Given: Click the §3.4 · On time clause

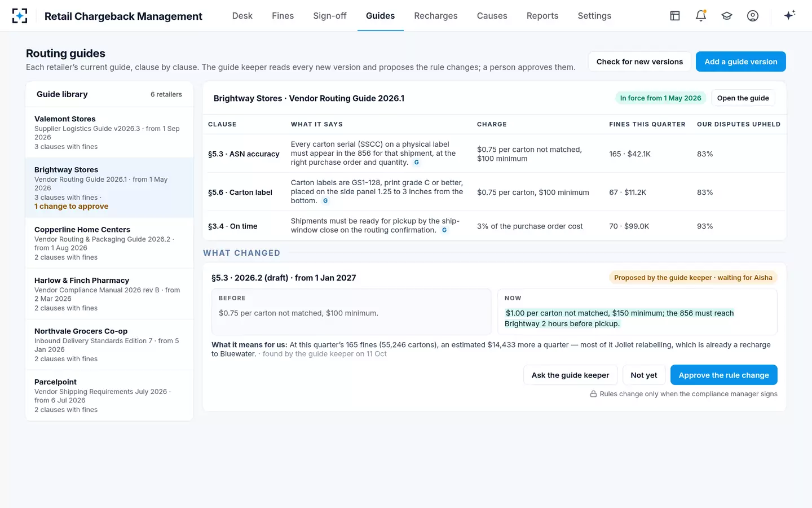Looking at the screenshot, I should (233, 226).
